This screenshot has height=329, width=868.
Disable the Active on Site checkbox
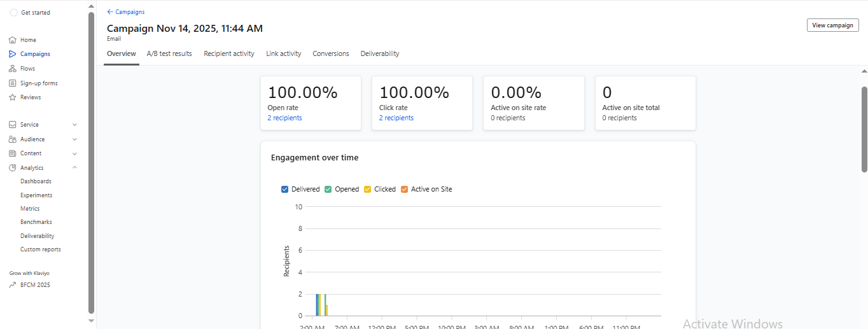[404, 189]
